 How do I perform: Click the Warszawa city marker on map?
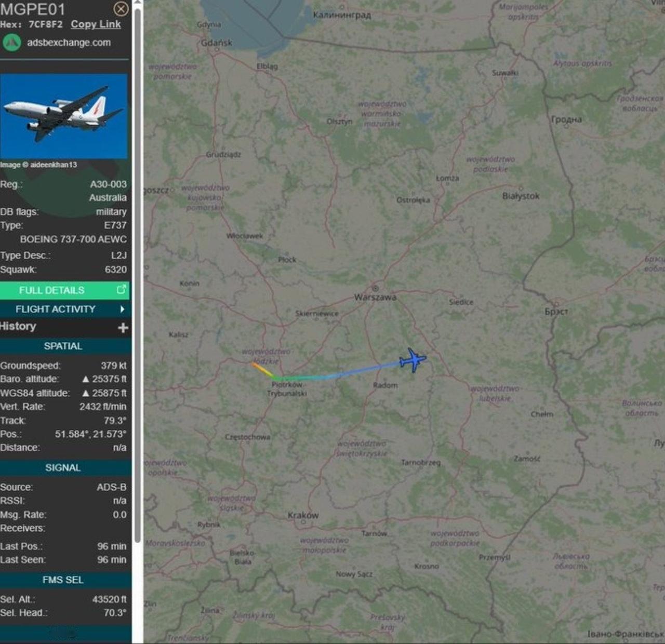pyautogui.click(x=375, y=288)
